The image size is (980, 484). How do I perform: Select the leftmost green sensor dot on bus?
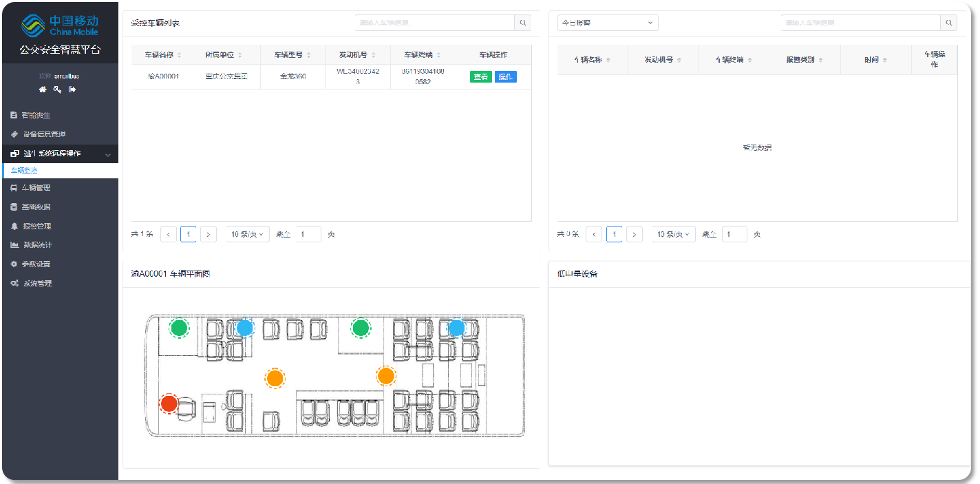pos(180,328)
